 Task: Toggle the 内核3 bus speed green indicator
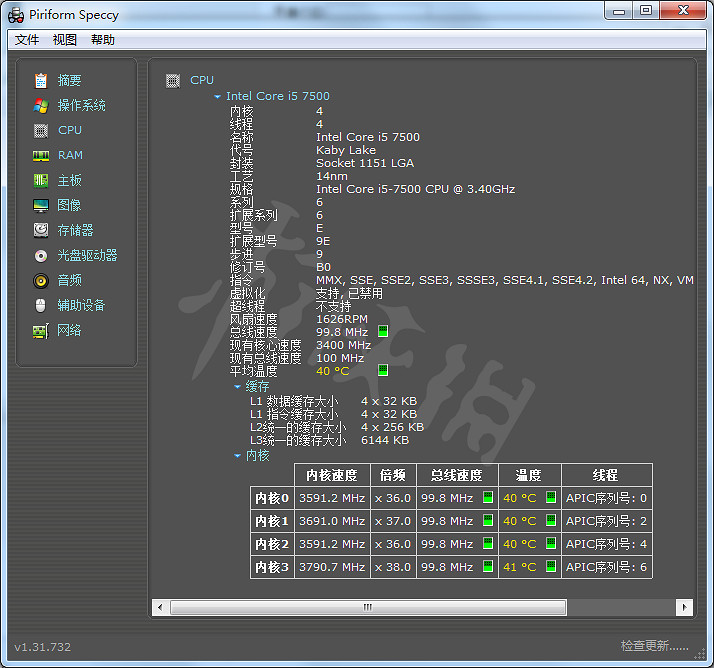pyautogui.click(x=487, y=567)
